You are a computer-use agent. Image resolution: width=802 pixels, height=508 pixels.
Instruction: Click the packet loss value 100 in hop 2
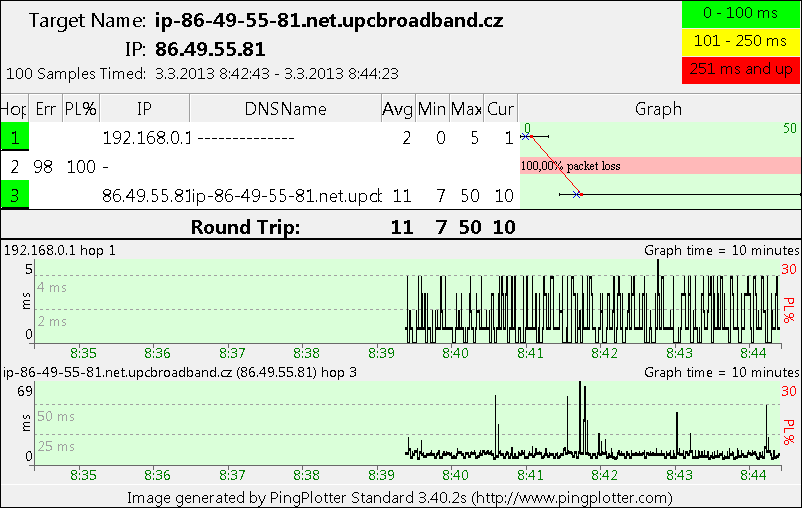tap(81, 166)
